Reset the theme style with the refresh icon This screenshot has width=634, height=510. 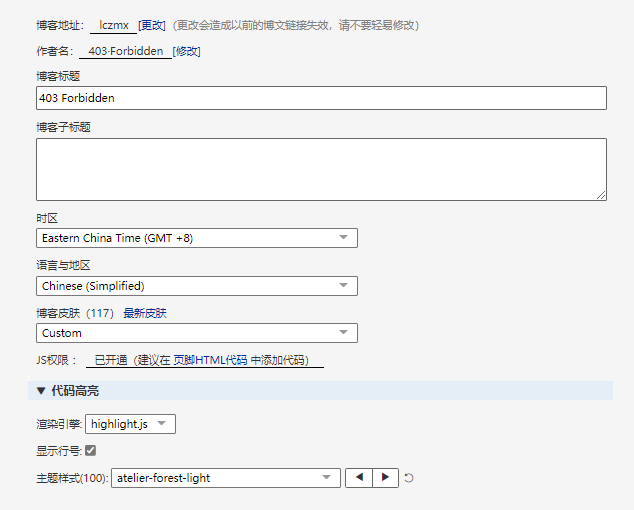click(x=409, y=478)
